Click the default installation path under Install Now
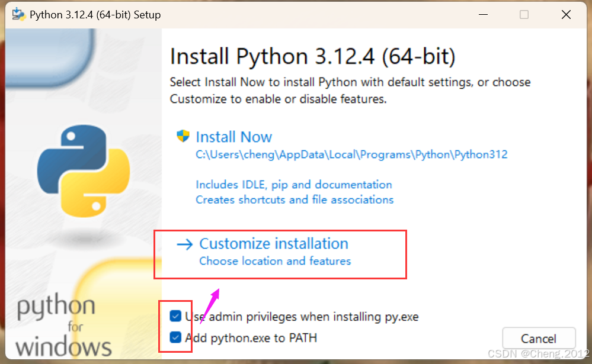This screenshot has width=592, height=364. (x=351, y=154)
